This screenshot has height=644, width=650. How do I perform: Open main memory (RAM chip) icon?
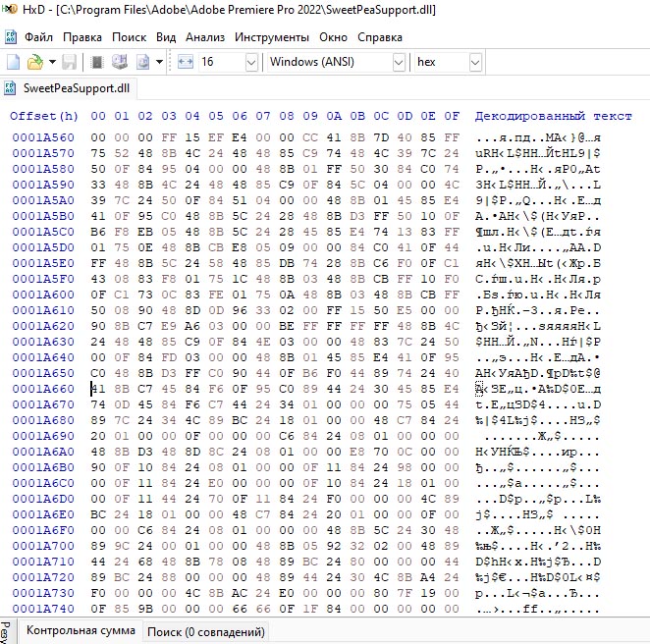point(97,62)
